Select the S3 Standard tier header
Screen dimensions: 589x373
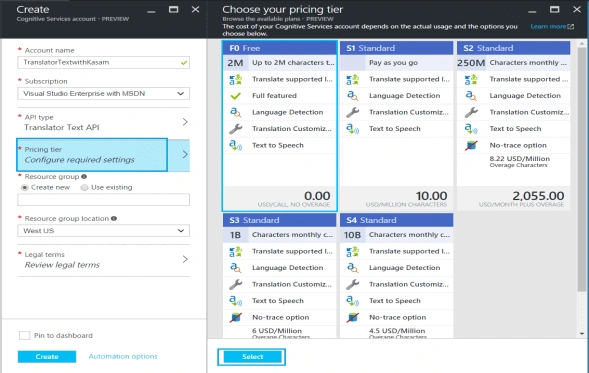tap(279, 220)
